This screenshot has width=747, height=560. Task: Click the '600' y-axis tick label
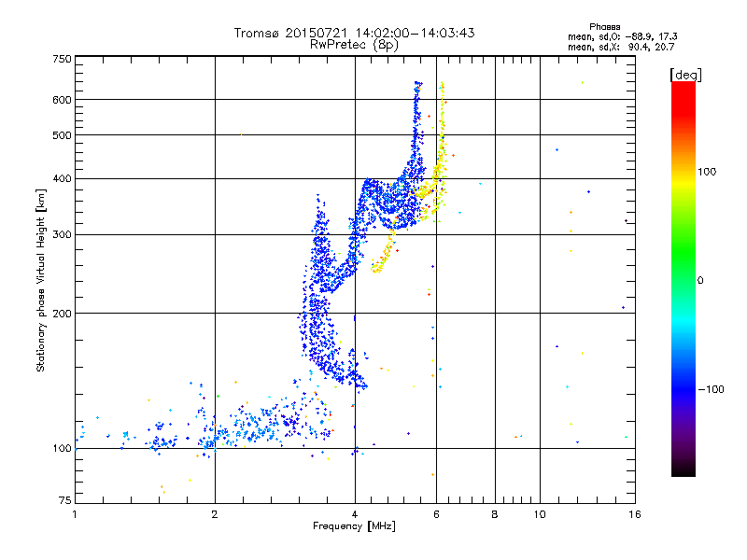click(x=62, y=100)
